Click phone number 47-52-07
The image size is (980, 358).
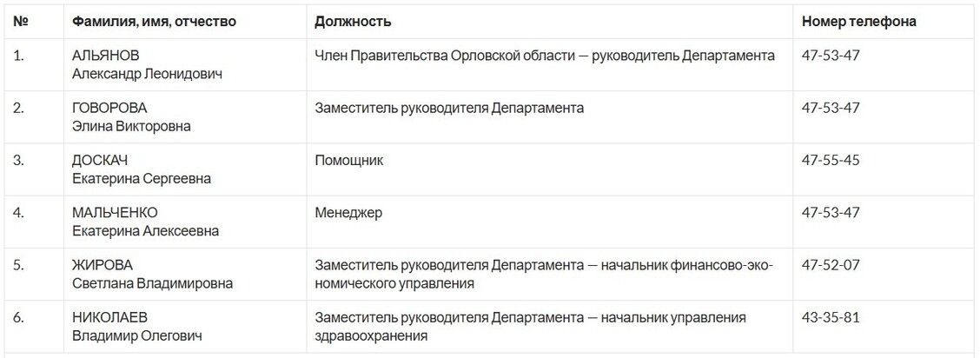click(x=831, y=265)
